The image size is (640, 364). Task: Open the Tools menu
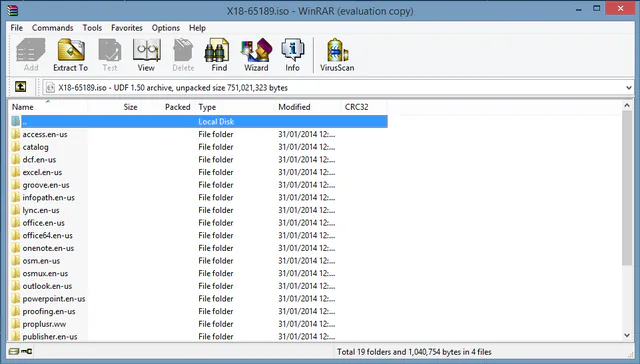[92, 28]
